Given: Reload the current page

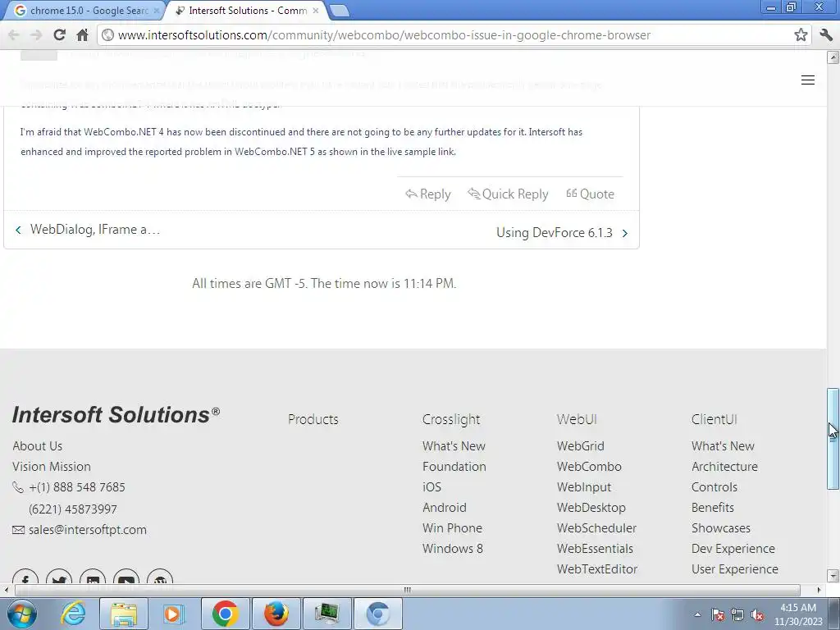Looking at the screenshot, I should [59, 35].
